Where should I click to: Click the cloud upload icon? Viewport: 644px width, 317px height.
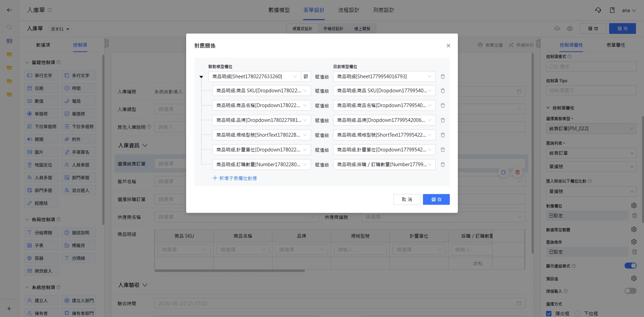[557, 29]
